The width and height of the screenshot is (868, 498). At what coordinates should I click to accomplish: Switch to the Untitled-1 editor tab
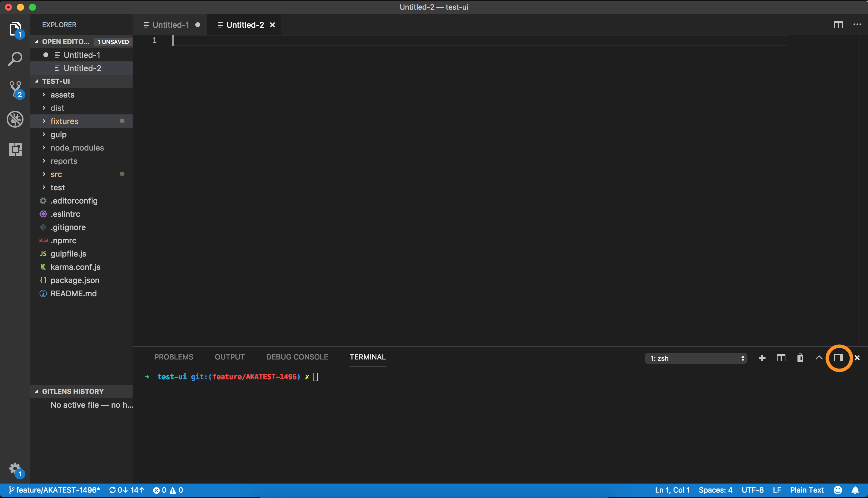(171, 25)
